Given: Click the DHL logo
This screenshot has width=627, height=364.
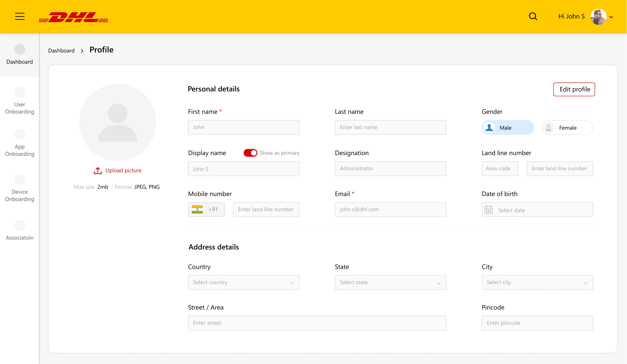Looking at the screenshot, I should pos(73,17).
